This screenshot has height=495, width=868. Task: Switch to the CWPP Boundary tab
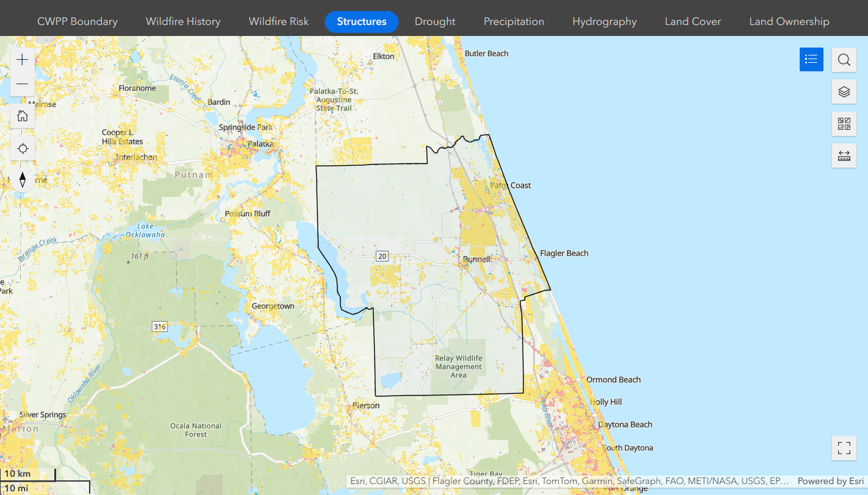[x=77, y=21]
